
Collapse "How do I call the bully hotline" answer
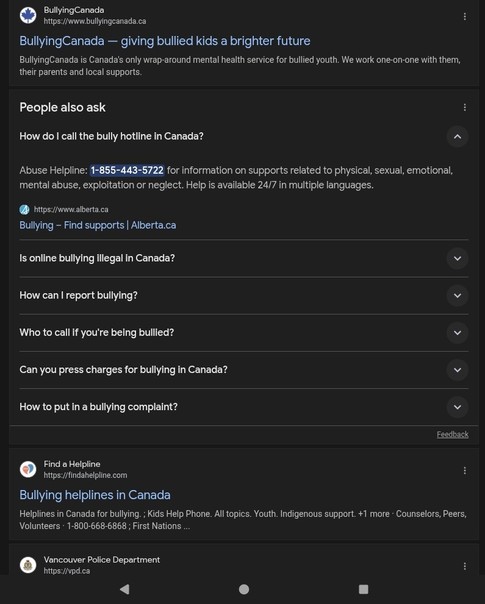(x=457, y=136)
